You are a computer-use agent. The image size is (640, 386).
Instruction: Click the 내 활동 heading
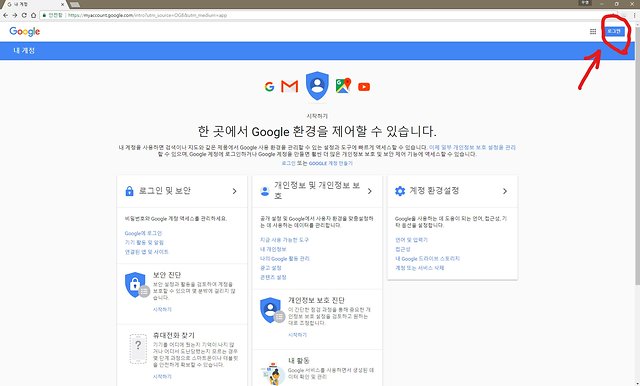point(299,361)
